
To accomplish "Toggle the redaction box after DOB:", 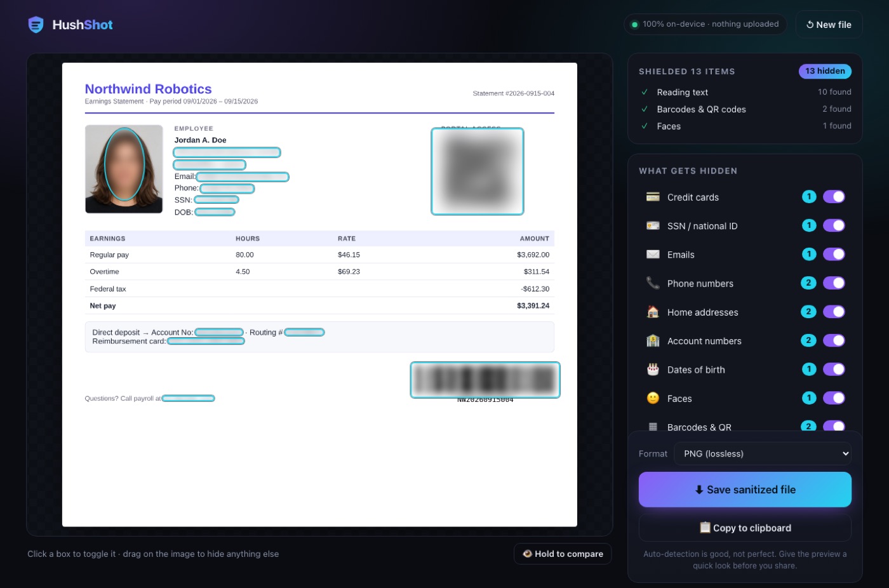I will tap(215, 212).
